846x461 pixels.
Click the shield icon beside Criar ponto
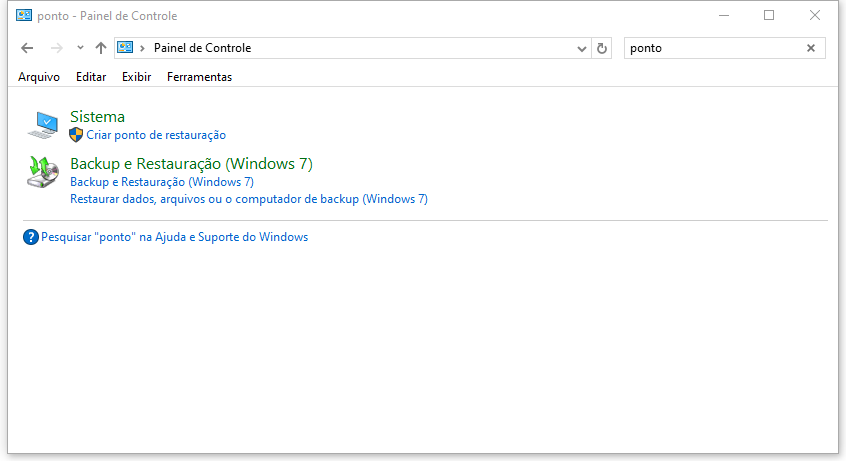pyautogui.click(x=76, y=135)
